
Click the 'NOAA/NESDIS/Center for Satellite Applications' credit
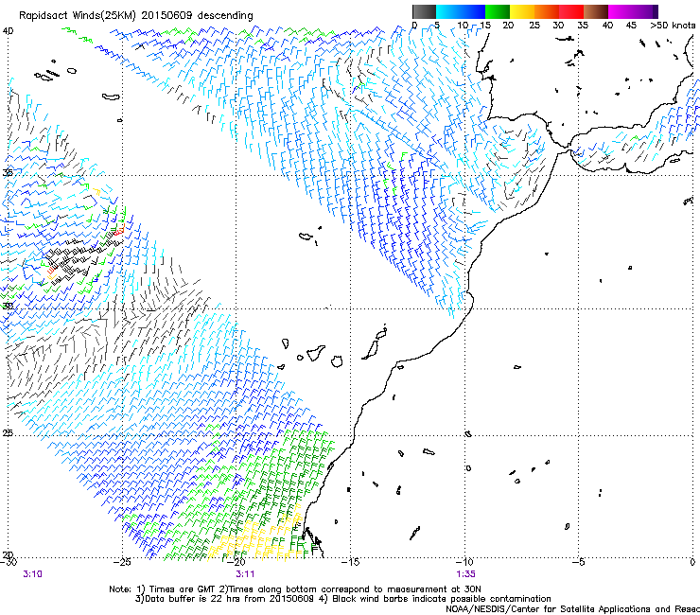549,609
